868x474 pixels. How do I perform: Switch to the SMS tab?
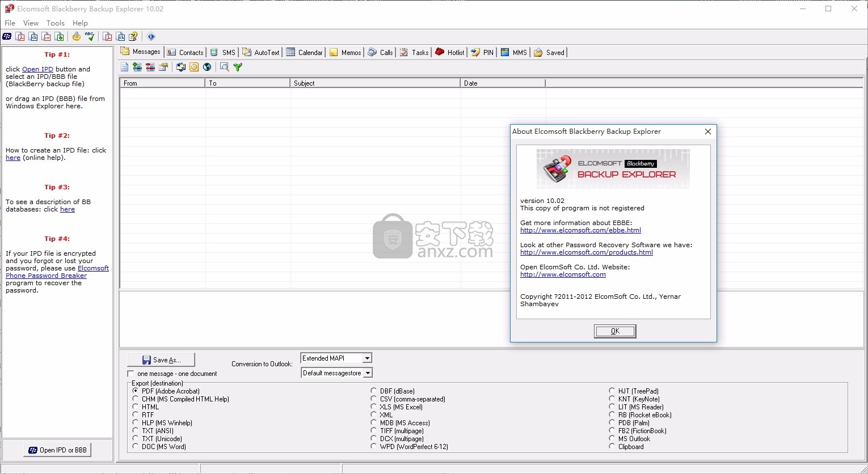[222, 52]
